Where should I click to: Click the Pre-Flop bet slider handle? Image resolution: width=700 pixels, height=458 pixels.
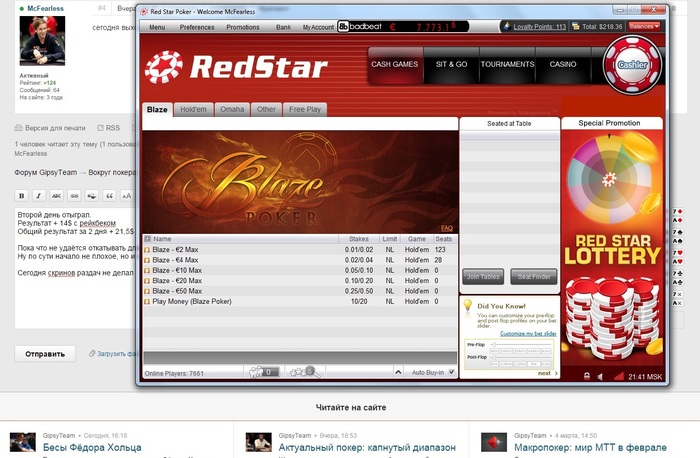(x=494, y=345)
